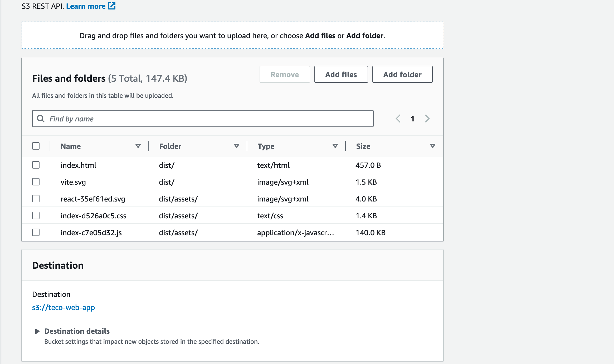Mark the index-c7e05d32.js row checkbox
The image size is (614, 364).
coord(36,232)
